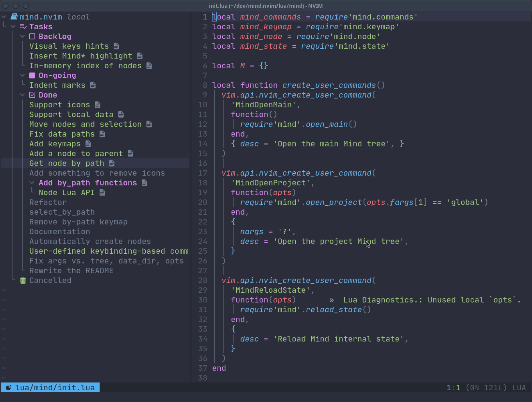Collapse the Tasks node chevron
The image size is (532, 402).
[x=13, y=27]
